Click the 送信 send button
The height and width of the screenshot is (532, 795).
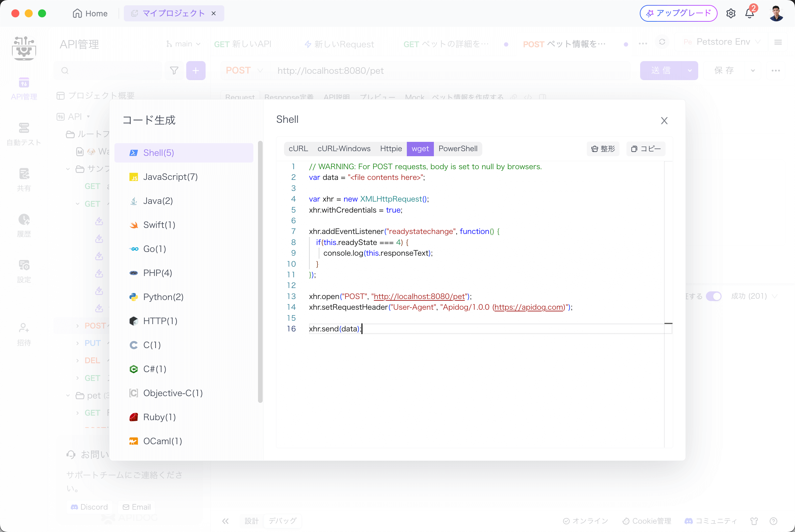660,70
